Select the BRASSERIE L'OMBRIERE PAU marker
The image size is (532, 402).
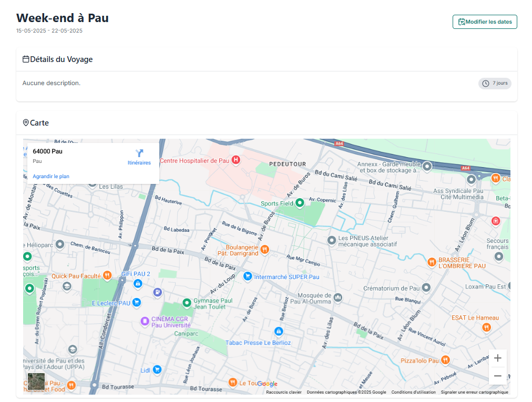[431, 260]
